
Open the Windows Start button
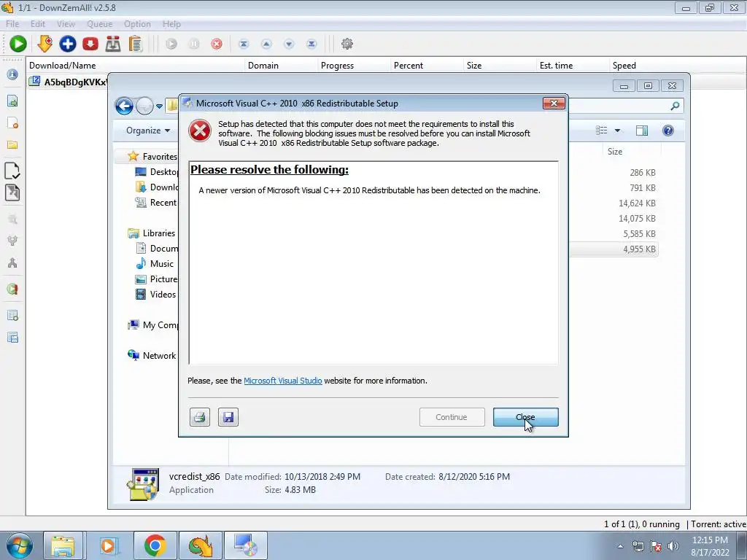pos(19,545)
